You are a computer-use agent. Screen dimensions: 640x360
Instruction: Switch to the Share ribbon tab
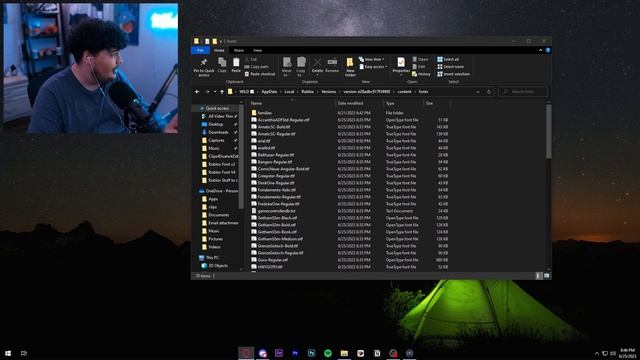point(239,50)
